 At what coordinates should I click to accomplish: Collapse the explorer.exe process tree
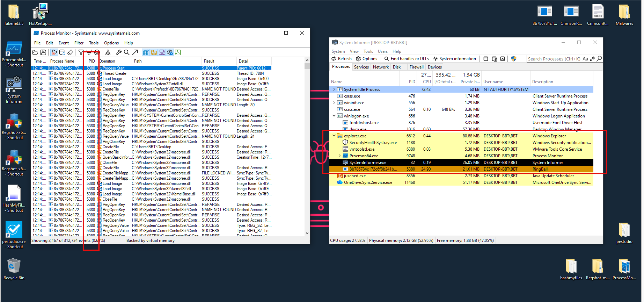[334, 136]
